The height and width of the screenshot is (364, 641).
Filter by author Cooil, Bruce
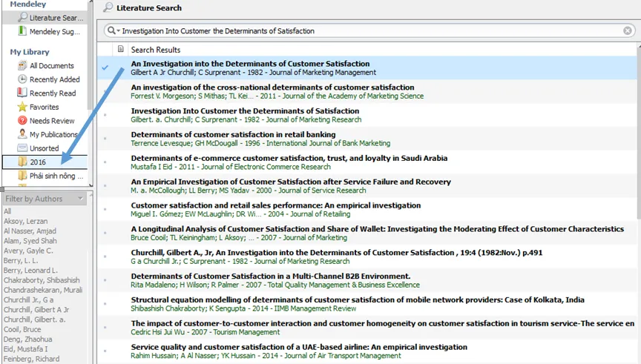pyautogui.click(x=22, y=329)
